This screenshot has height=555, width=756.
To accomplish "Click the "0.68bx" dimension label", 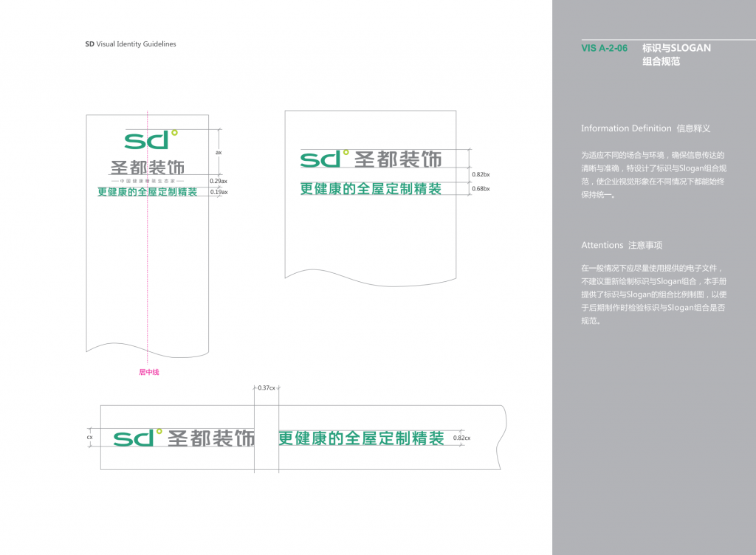I will click(x=481, y=189).
